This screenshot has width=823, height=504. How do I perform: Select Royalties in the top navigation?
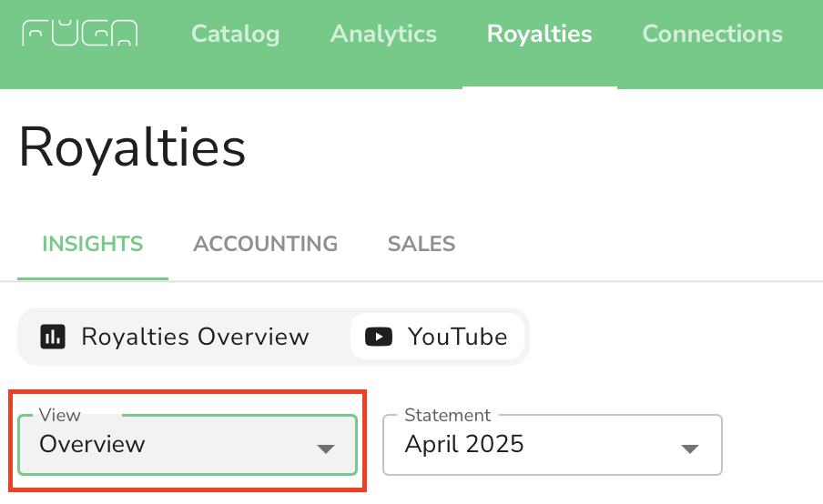pyautogui.click(x=540, y=34)
